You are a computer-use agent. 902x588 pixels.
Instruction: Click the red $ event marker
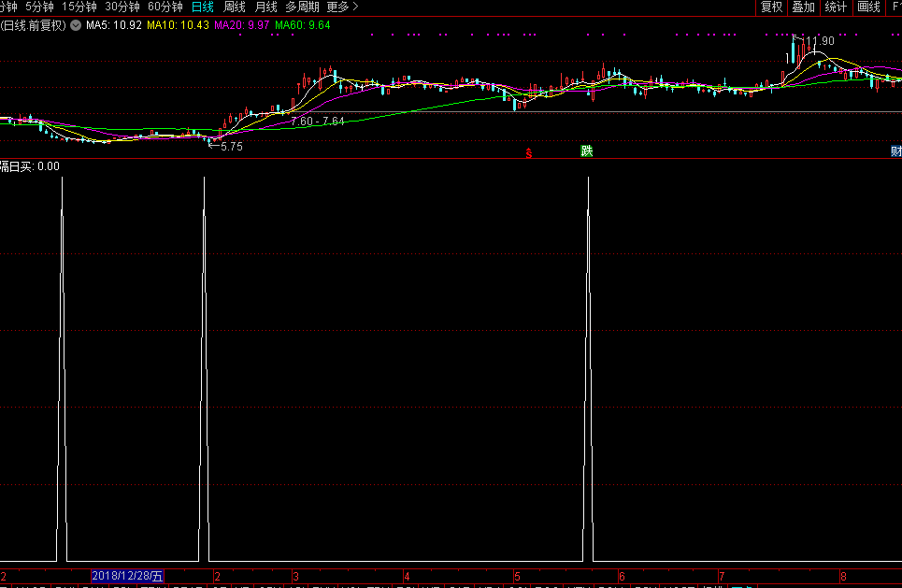pos(529,152)
